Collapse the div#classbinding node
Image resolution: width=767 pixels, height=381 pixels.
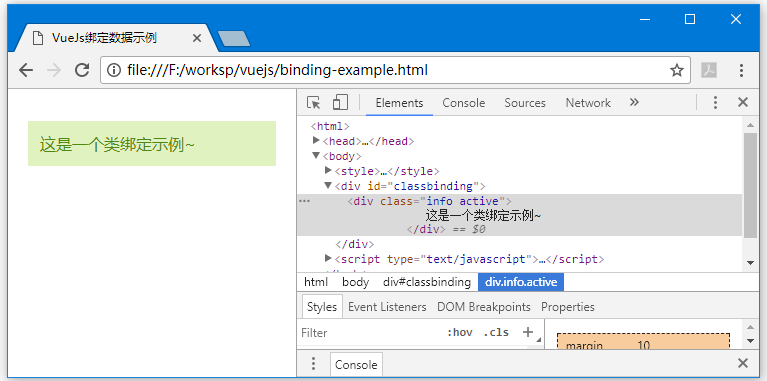pos(328,185)
